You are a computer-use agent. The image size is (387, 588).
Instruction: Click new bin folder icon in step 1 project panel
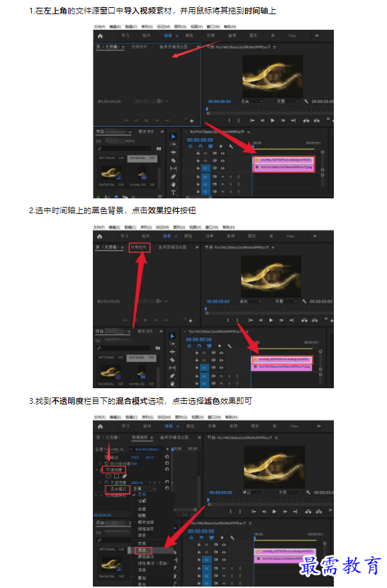tap(159, 149)
